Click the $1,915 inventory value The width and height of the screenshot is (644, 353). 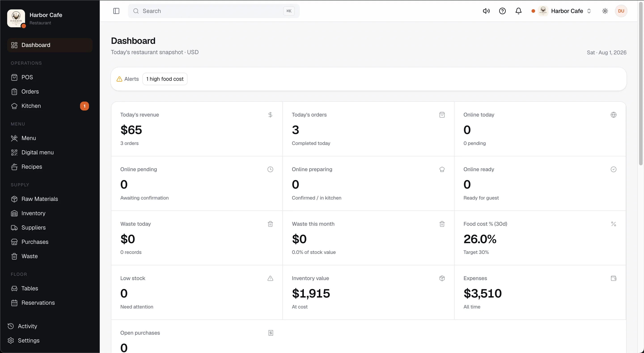311,293
